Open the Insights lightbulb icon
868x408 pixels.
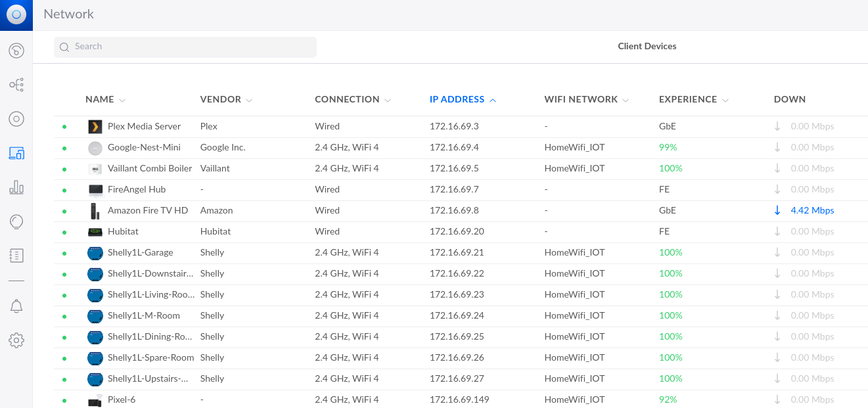[x=16, y=221]
